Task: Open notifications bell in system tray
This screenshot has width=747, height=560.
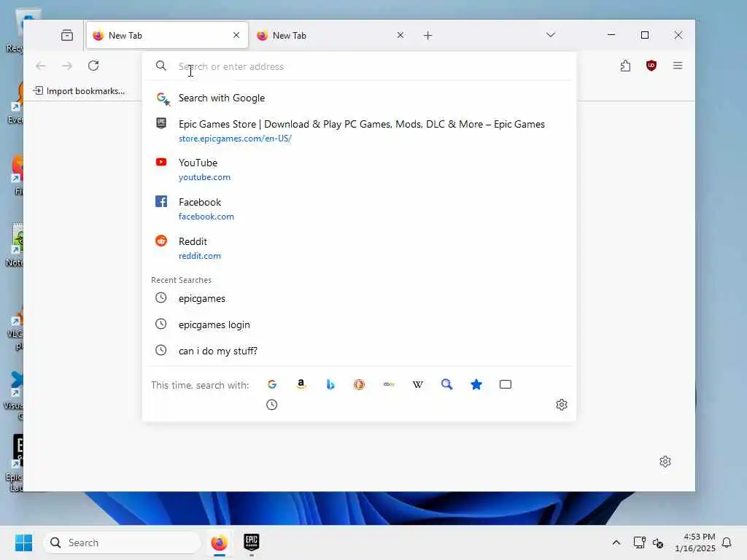Action: [727, 542]
